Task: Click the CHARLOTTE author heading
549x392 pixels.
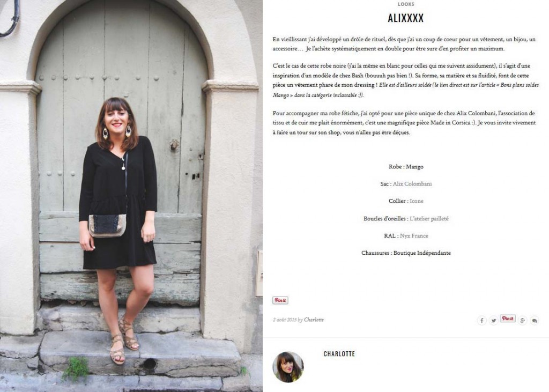Action: click(339, 354)
